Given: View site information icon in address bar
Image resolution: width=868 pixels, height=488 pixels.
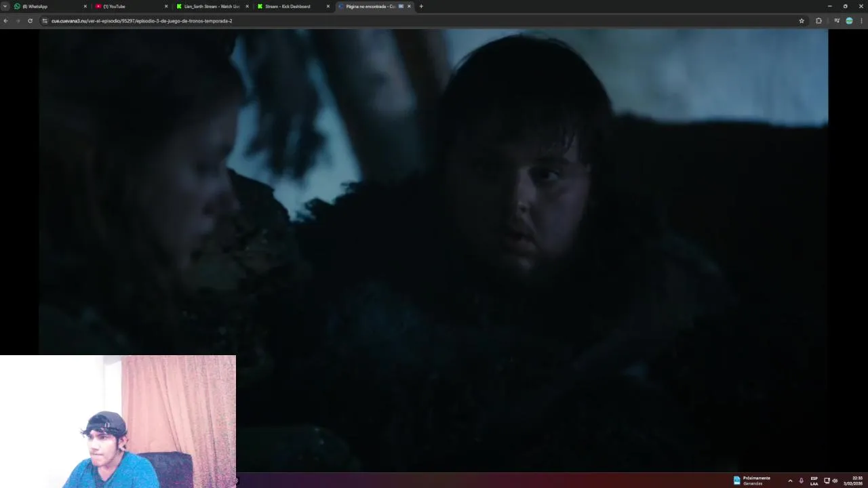Looking at the screenshot, I should (45, 21).
